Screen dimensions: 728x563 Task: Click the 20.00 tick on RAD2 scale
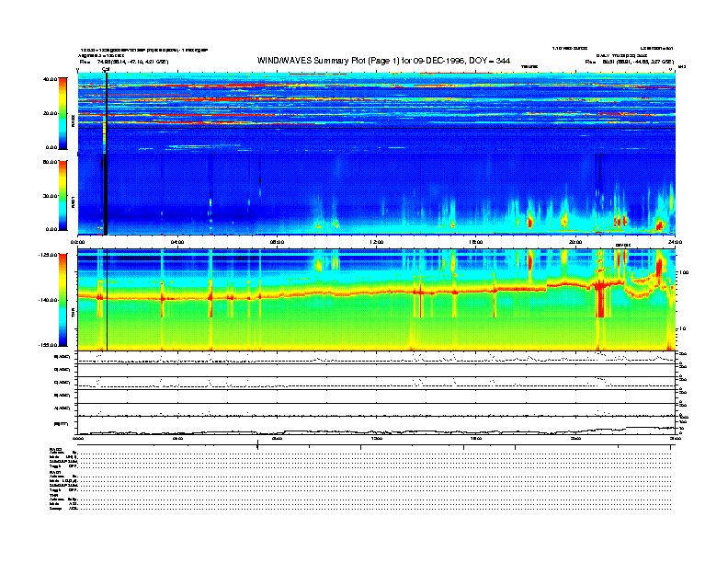coord(50,113)
